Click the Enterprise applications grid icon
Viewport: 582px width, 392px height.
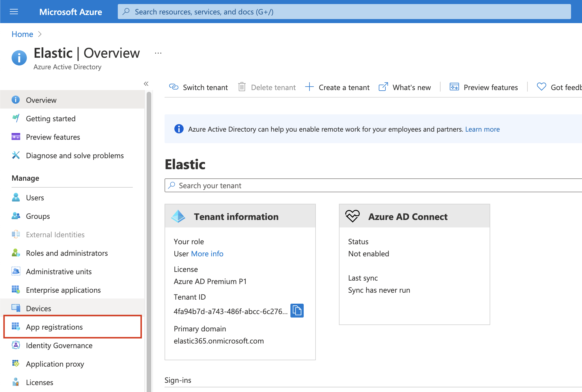[16, 290]
